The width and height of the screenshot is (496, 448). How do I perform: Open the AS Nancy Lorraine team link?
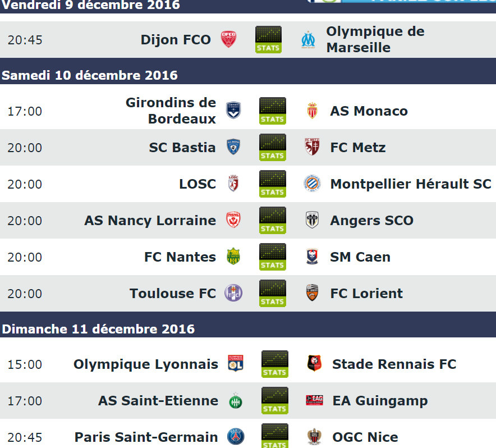(150, 221)
